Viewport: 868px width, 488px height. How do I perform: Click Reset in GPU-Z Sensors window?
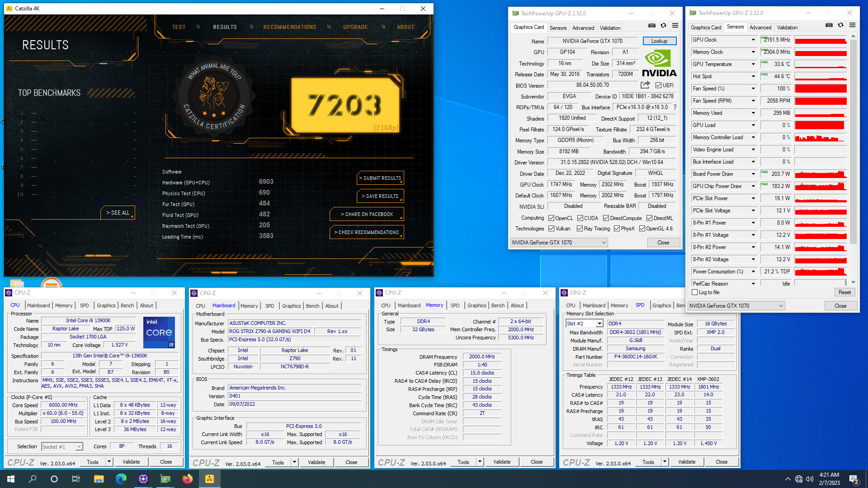point(844,292)
